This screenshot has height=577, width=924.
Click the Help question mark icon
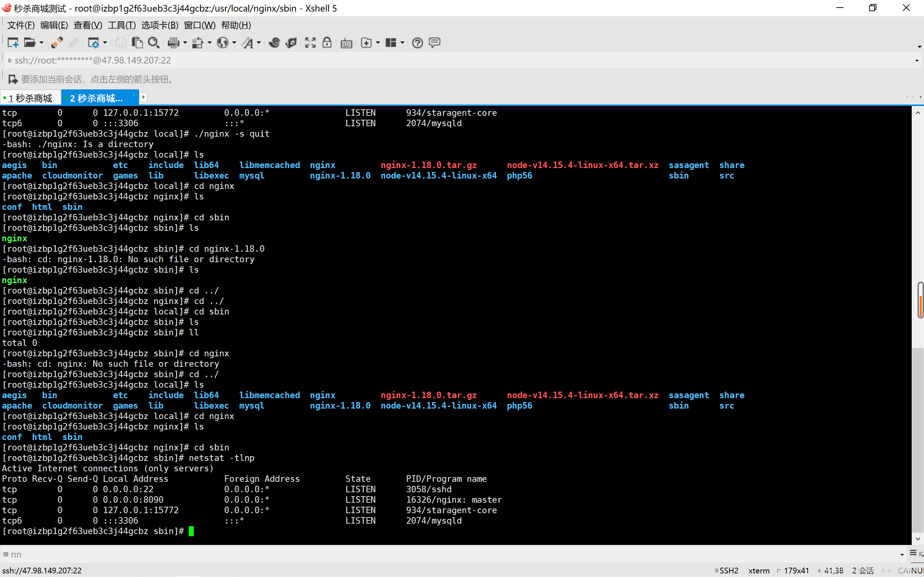click(x=417, y=43)
